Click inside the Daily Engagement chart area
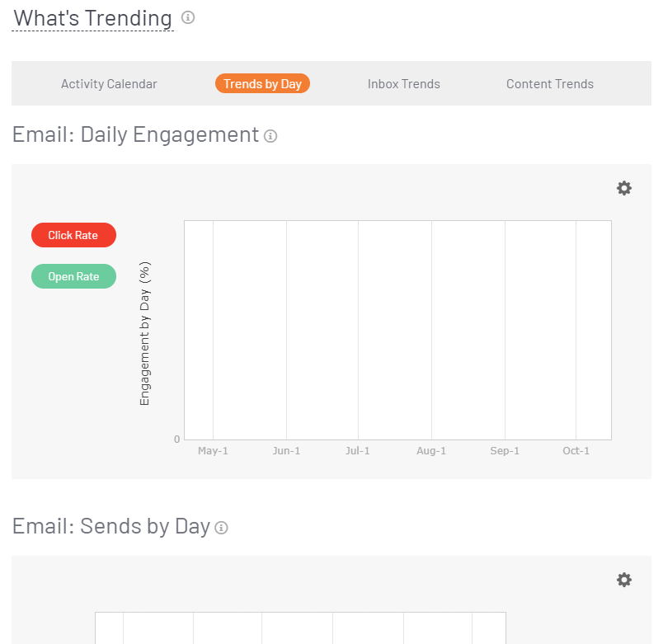This screenshot has width=663, height=644. [396, 330]
